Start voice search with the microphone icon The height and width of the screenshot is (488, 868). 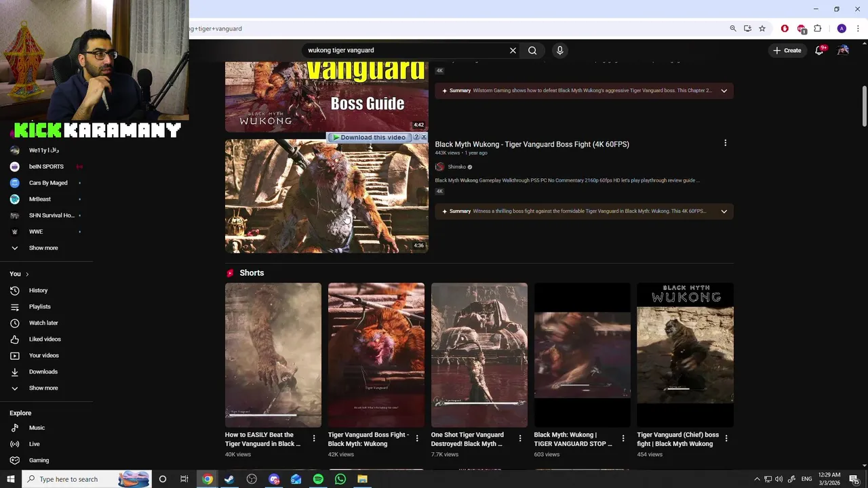[559, 50]
